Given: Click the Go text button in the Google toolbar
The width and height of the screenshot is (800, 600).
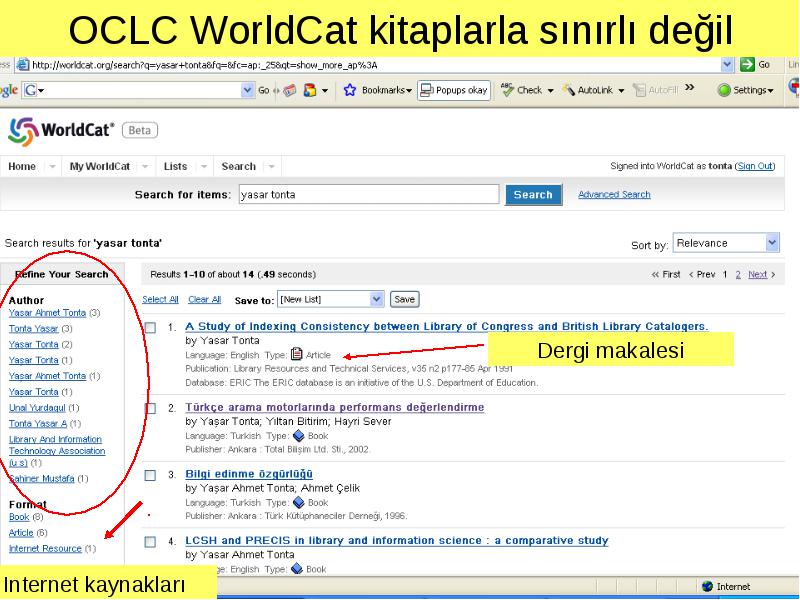Looking at the screenshot, I should coord(263,90).
